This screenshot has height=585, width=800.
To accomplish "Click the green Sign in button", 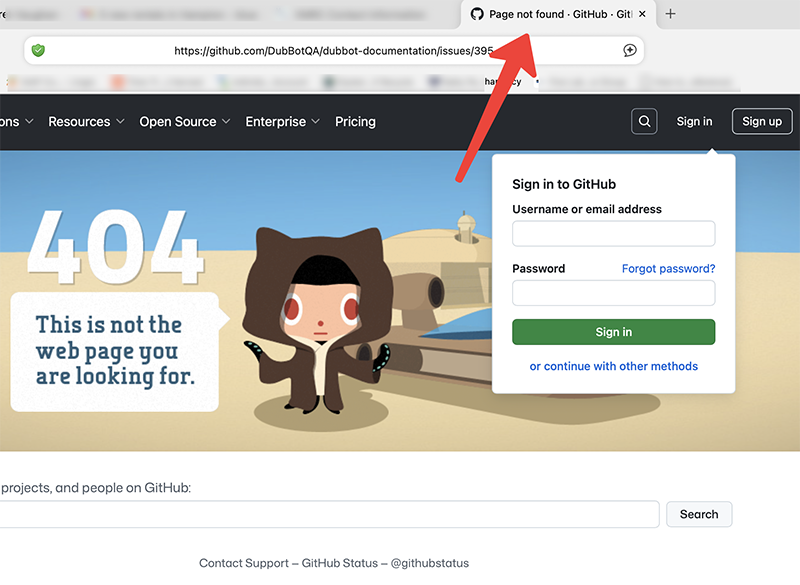I will (x=613, y=331).
